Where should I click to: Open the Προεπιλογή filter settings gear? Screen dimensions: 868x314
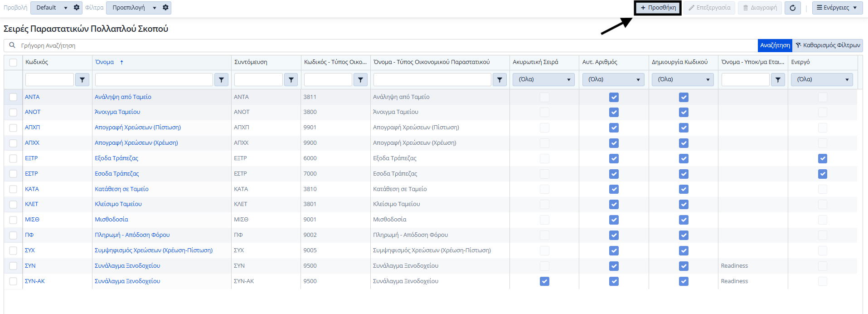point(165,8)
